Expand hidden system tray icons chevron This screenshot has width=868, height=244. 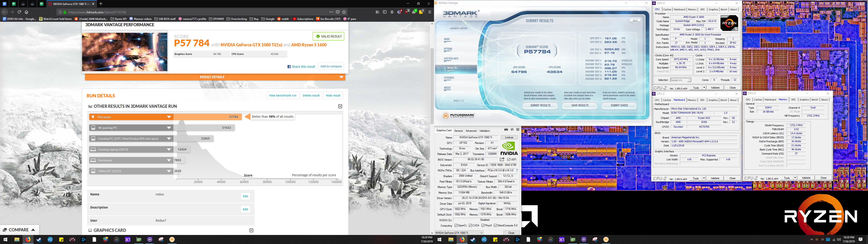coord(811,240)
